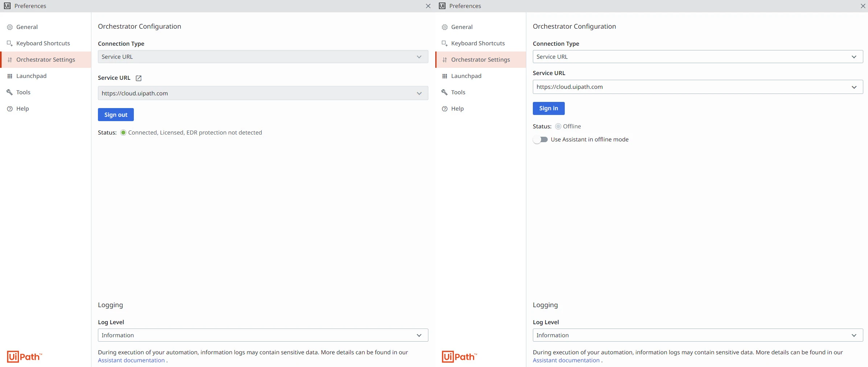Select Orchestrator Settings in the right Preferences window
The width and height of the screenshot is (868, 367).
coord(481,59)
